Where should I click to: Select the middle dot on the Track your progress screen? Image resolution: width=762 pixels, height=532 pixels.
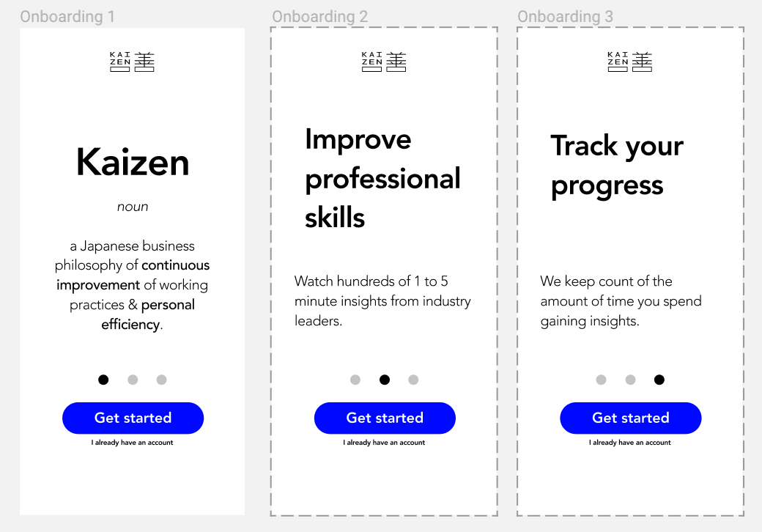[630, 380]
